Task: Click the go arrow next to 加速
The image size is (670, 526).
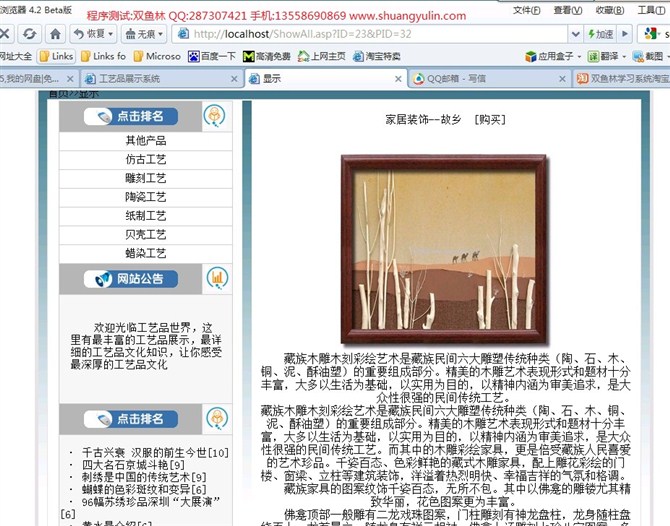Action: click(x=625, y=34)
